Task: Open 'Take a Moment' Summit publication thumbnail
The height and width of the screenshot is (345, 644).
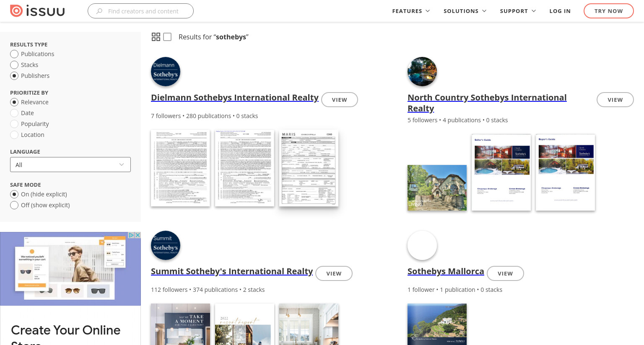Action: [x=180, y=324]
